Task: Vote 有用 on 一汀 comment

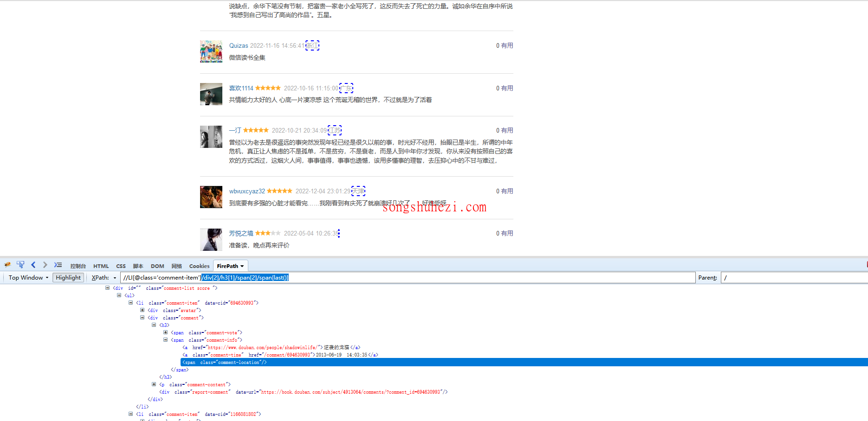Action: 507,130
